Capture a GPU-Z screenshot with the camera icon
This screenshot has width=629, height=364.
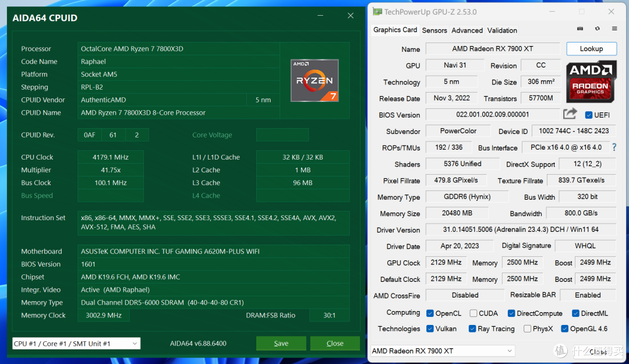[x=579, y=28]
